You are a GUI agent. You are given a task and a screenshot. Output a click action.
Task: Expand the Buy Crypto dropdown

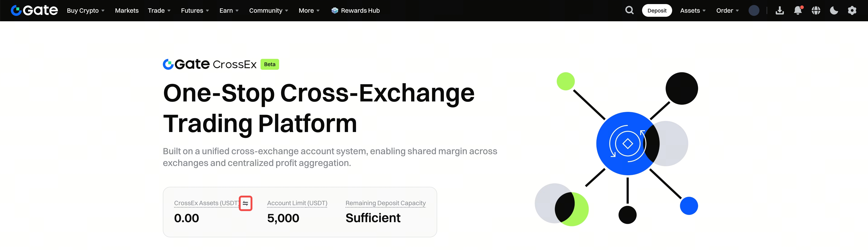click(85, 10)
